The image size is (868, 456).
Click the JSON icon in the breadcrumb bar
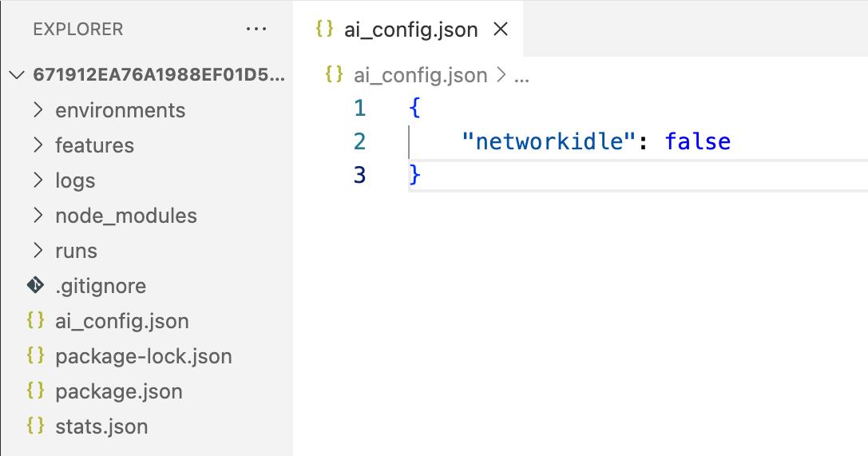tap(335, 74)
